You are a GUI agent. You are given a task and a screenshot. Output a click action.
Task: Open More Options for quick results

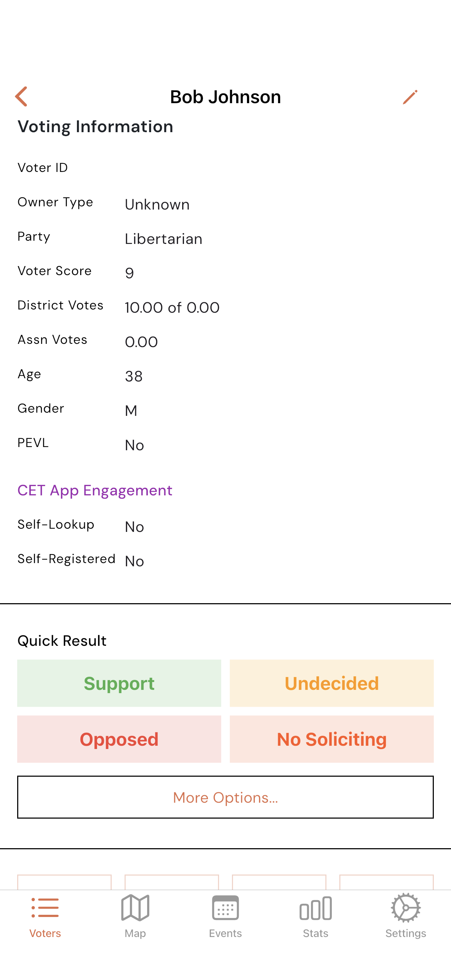[225, 797]
